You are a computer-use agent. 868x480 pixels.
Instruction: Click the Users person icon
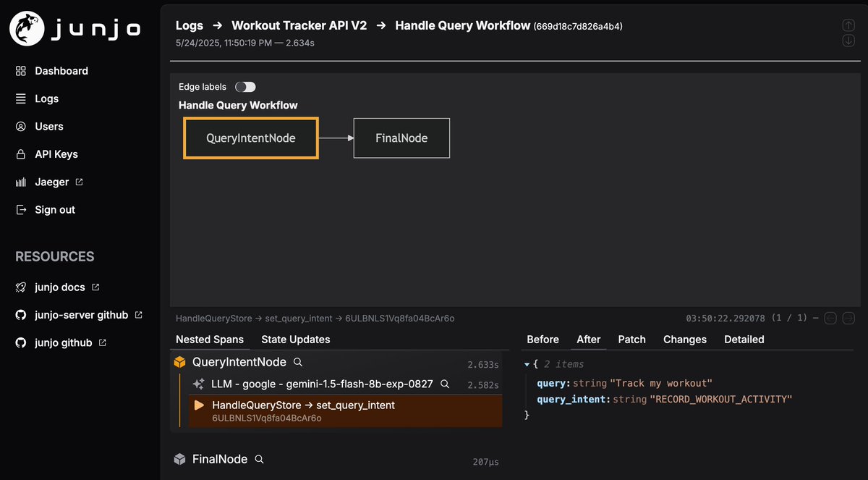click(x=21, y=126)
